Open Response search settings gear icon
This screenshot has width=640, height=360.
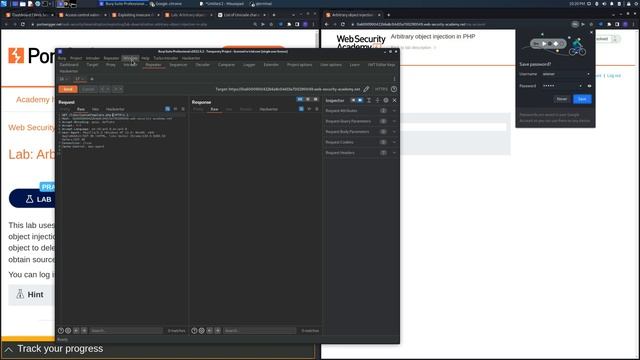(202, 331)
